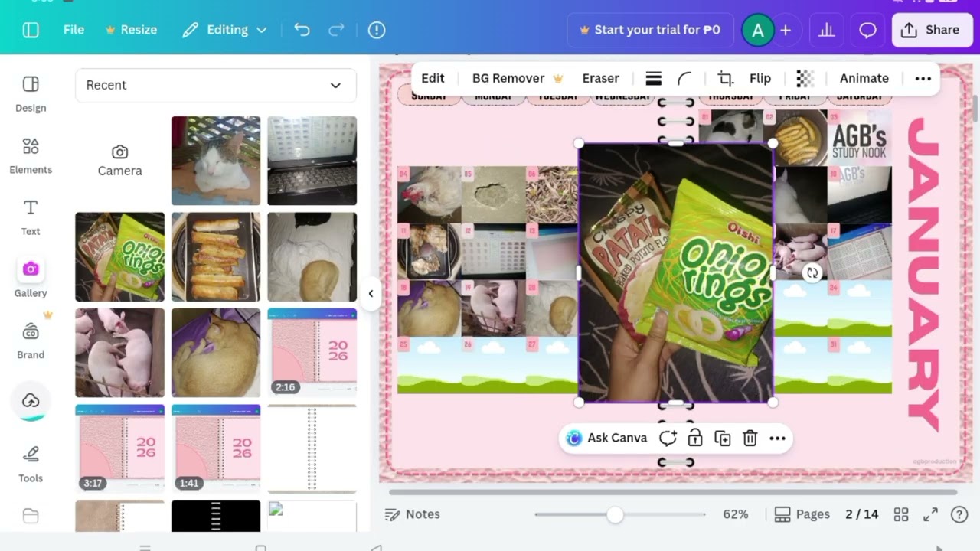Open the help question mark icon
980x551 pixels.
tap(959, 514)
